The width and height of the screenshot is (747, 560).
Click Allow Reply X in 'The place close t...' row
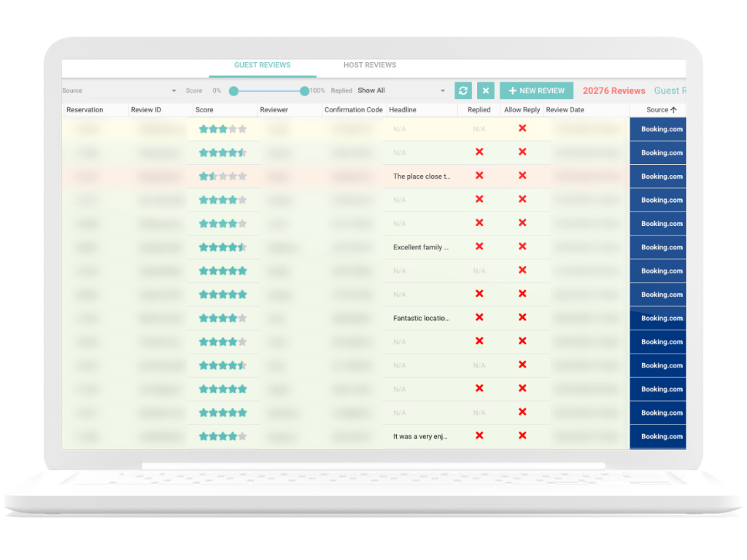point(522,176)
